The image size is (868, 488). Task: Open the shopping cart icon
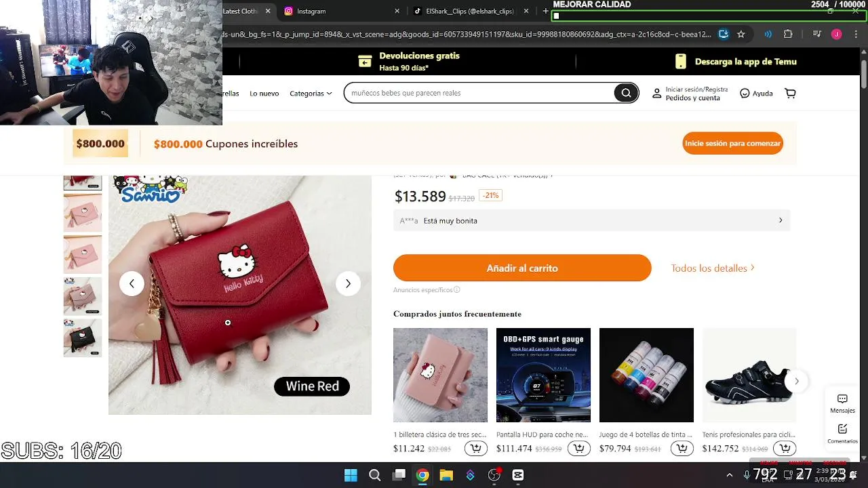(x=790, y=94)
